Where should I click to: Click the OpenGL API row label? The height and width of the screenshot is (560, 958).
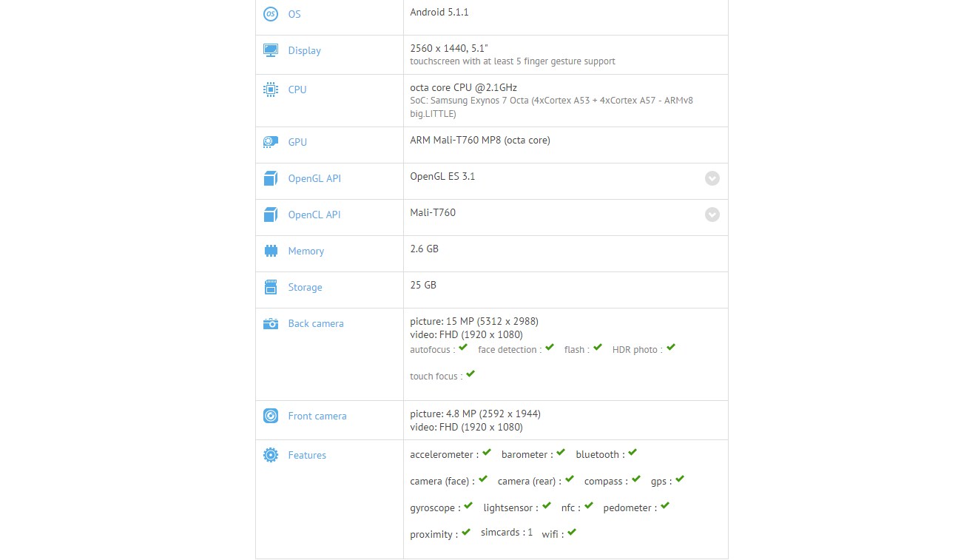(314, 178)
